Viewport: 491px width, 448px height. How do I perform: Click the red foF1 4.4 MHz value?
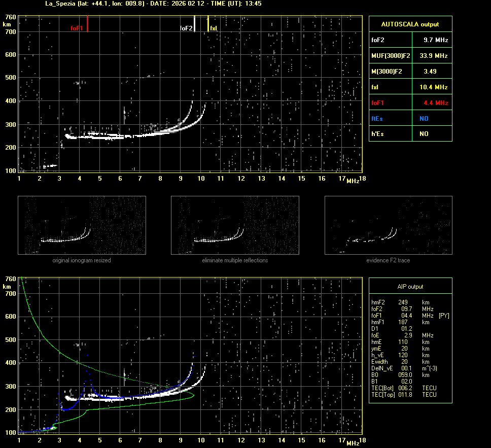[x=435, y=103]
